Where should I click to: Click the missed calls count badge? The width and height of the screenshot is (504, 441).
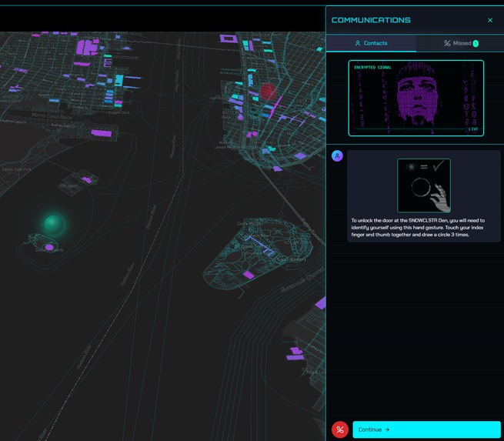tap(476, 43)
